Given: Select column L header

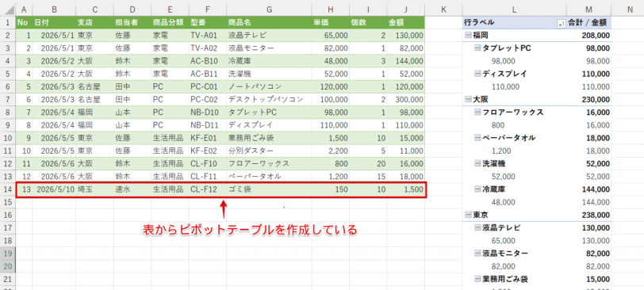Looking at the screenshot, I should point(515,10).
